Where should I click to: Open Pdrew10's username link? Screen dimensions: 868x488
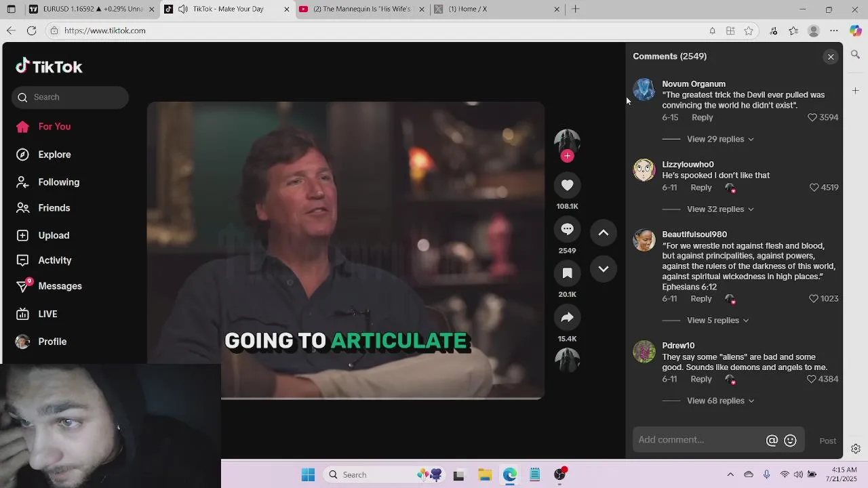(678, 346)
